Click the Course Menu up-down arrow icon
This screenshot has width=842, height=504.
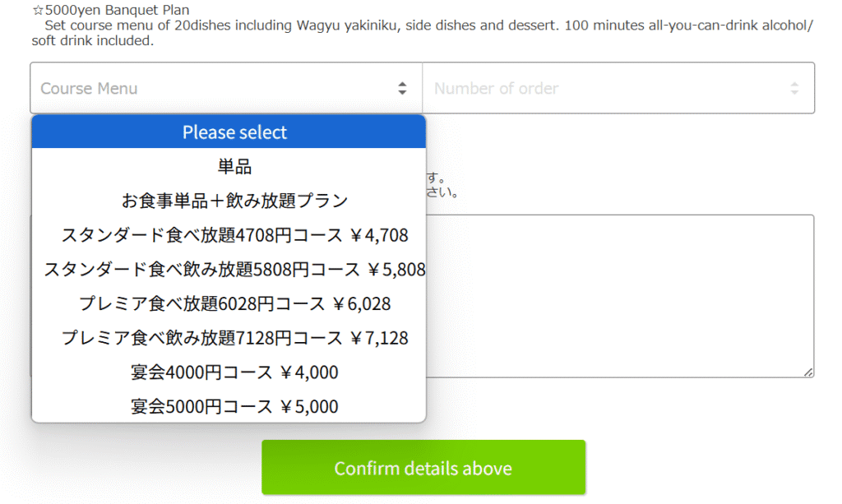tap(402, 88)
